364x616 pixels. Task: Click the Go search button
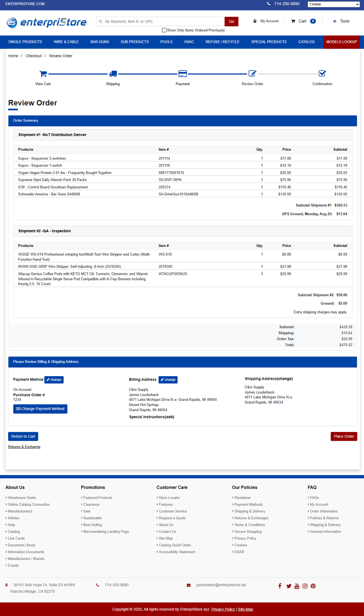pos(232,22)
